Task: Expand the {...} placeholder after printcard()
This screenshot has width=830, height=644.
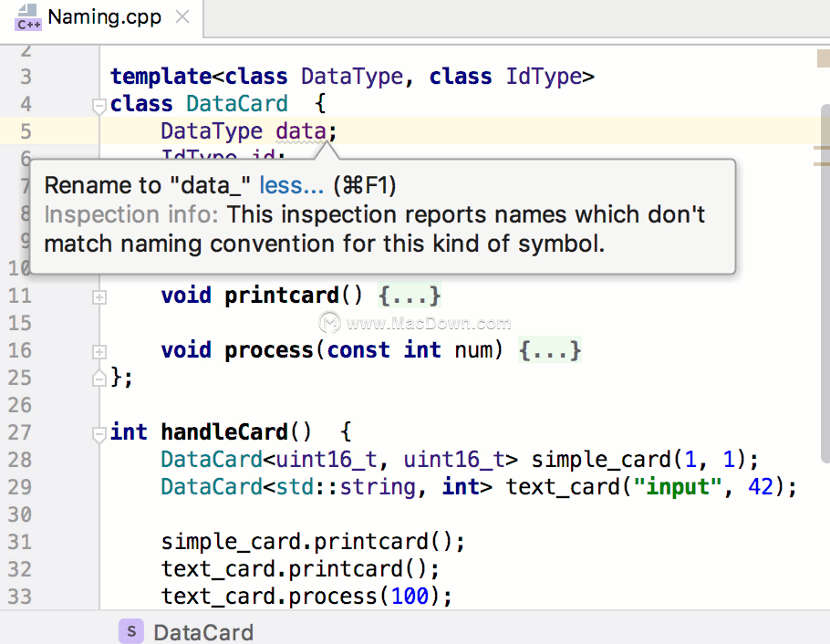Action: (x=410, y=296)
